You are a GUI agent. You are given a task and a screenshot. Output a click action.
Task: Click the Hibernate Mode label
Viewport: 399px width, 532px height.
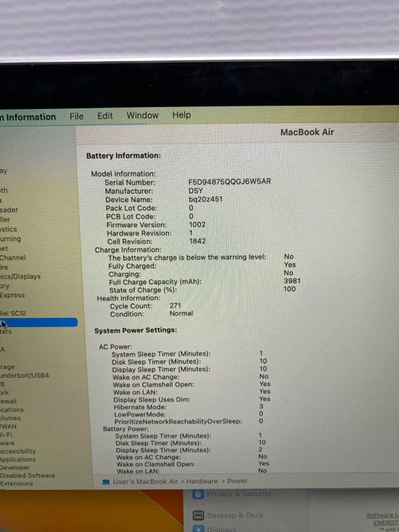(x=140, y=407)
